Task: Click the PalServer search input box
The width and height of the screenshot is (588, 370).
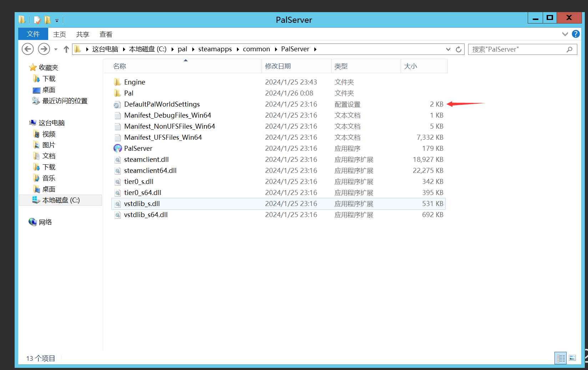Action: click(517, 49)
